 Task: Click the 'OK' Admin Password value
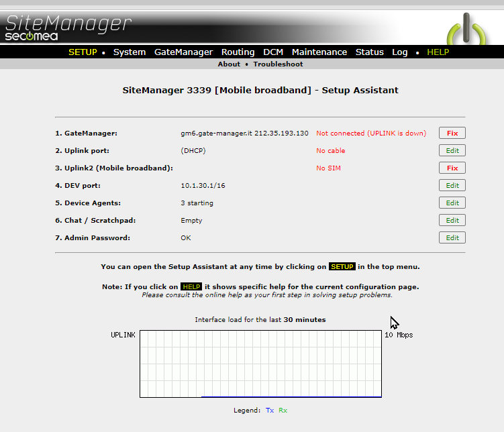coord(186,237)
